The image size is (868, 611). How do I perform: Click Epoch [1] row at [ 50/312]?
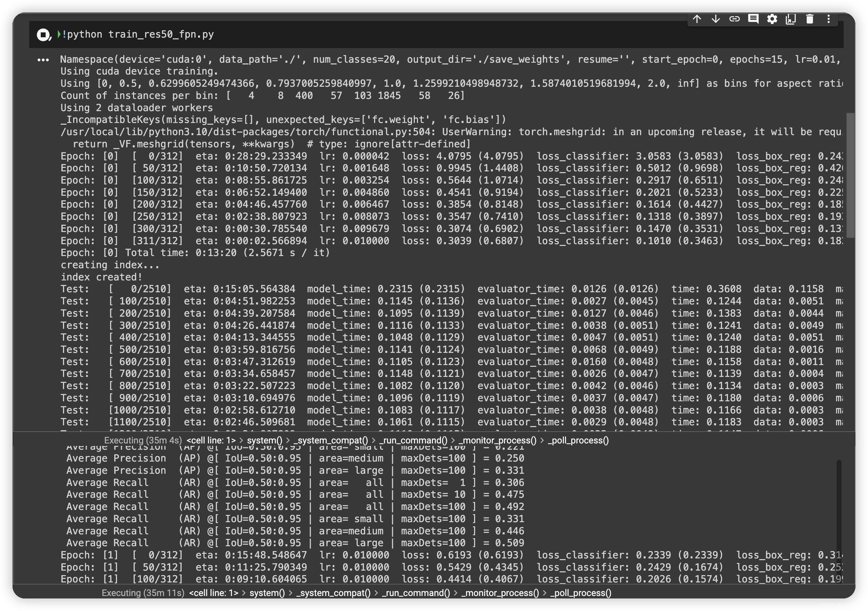[451, 567]
